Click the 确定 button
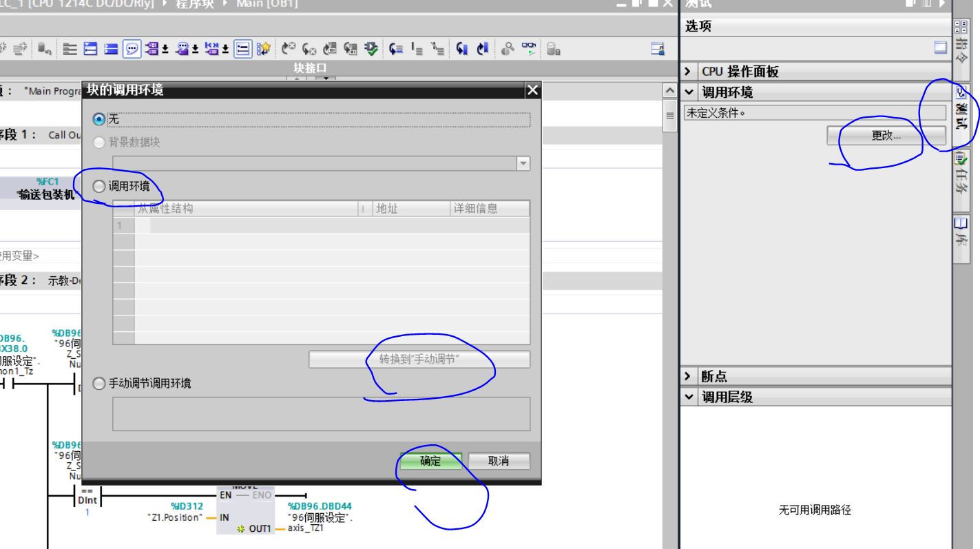This screenshot has width=980, height=549. coord(431,462)
